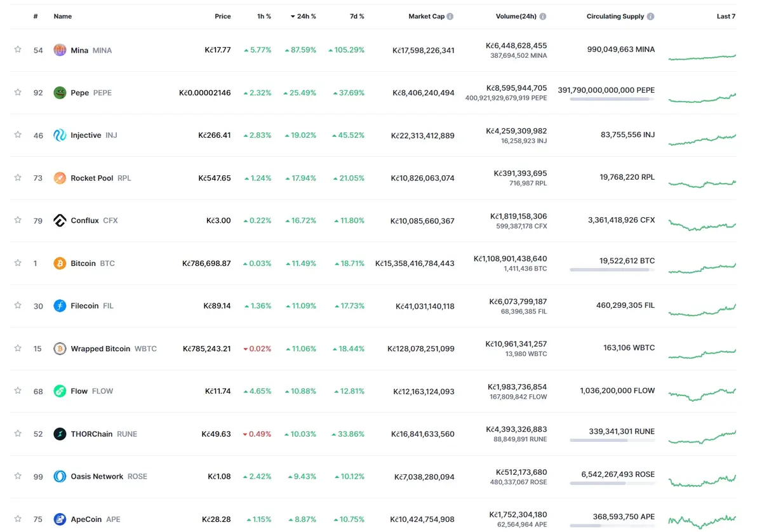Click the Filecoin logo icon
Image resolution: width=762 pixels, height=532 pixels.
60,306
